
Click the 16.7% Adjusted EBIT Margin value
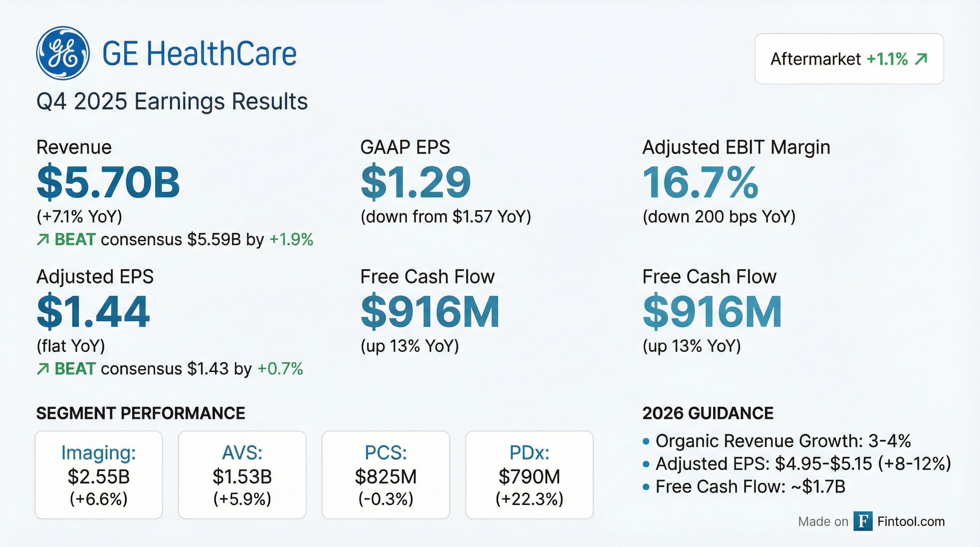pyautogui.click(x=700, y=183)
